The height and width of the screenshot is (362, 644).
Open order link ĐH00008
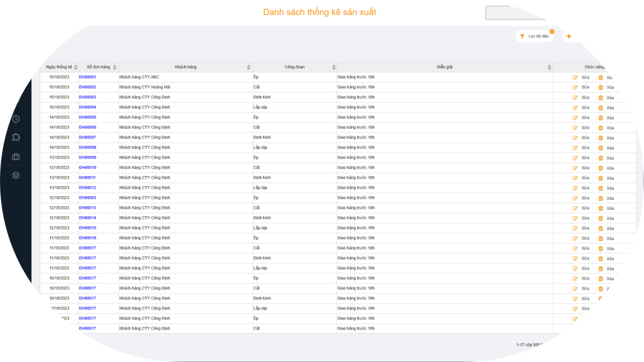tap(87, 148)
